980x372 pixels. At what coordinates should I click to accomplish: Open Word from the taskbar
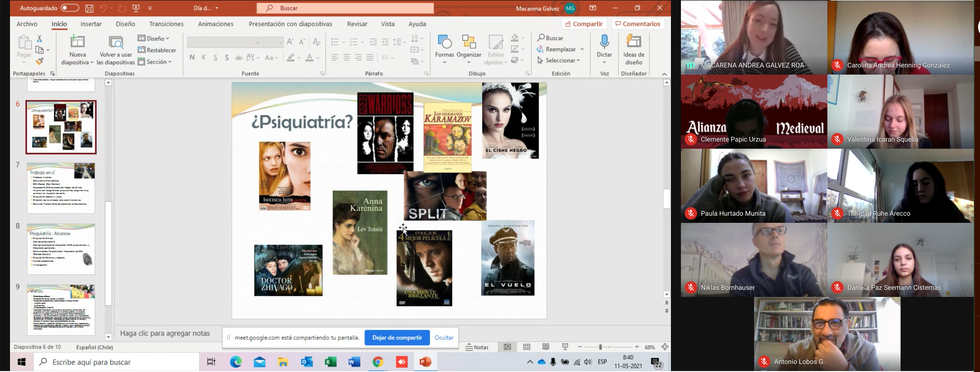(354, 362)
